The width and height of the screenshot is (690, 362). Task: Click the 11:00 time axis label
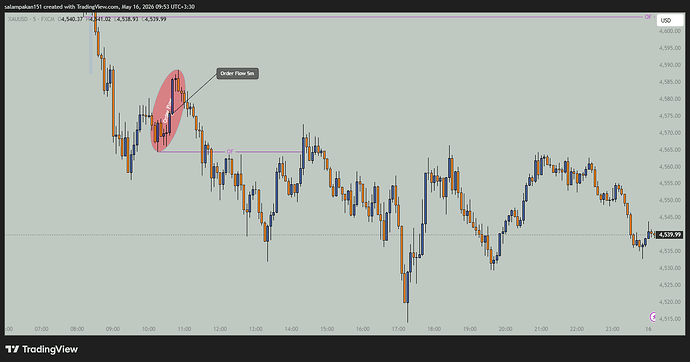[184, 329]
